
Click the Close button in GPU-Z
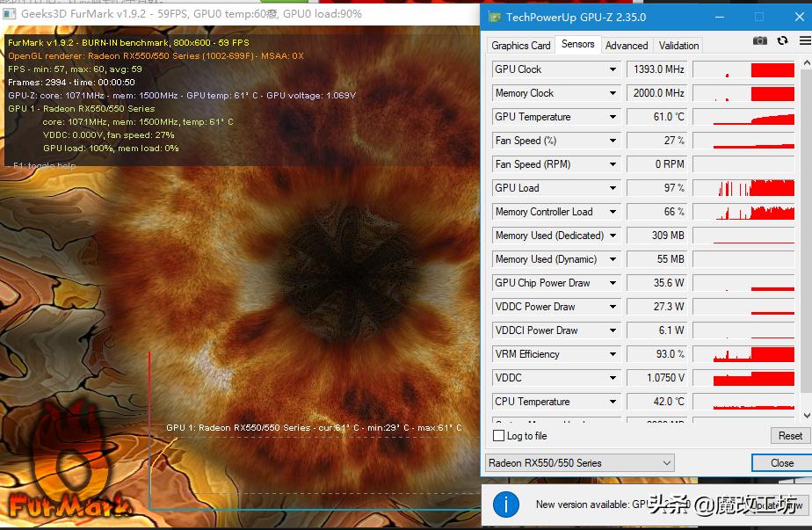coord(781,462)
